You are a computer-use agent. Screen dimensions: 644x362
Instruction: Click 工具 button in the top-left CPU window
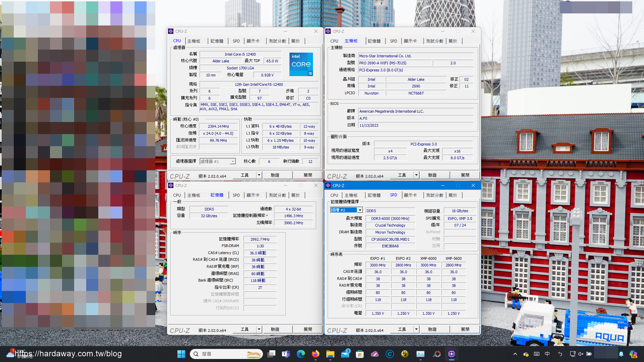pyautogui.click(x=245, y=175)
